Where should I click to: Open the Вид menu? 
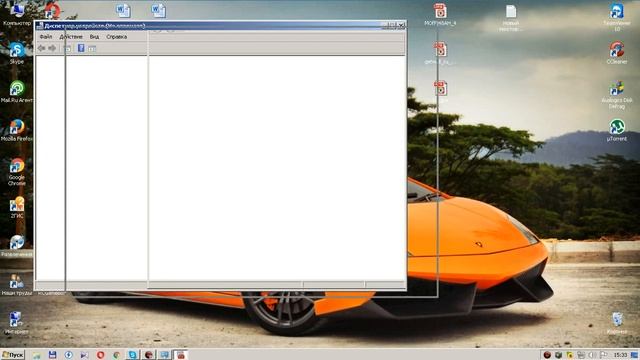click(94, 37)
